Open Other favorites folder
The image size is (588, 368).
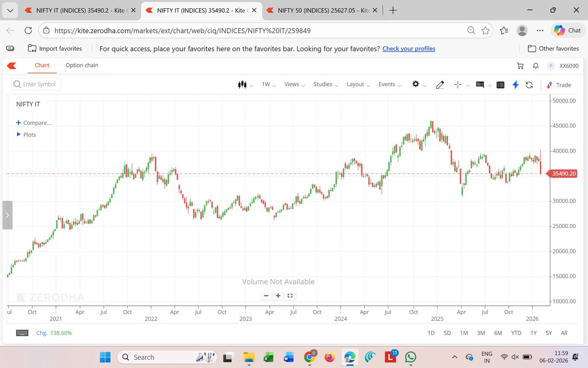(553, 49)
